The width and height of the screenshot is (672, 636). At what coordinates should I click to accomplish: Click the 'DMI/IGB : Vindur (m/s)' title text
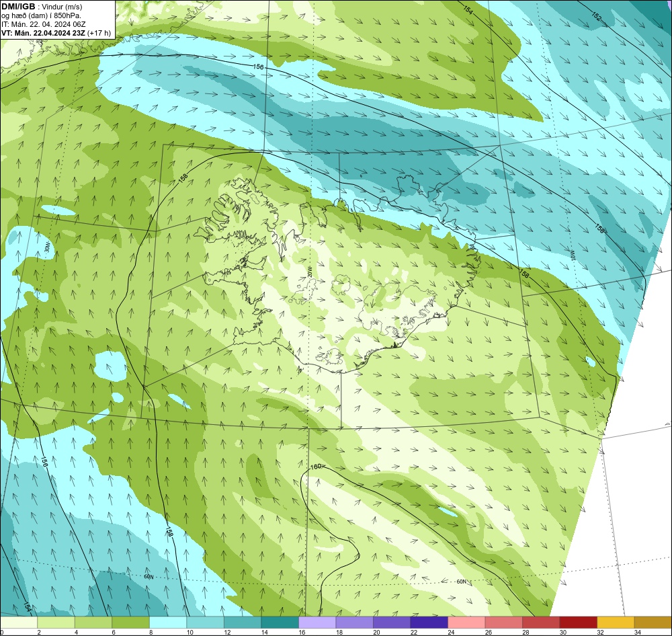42,7
